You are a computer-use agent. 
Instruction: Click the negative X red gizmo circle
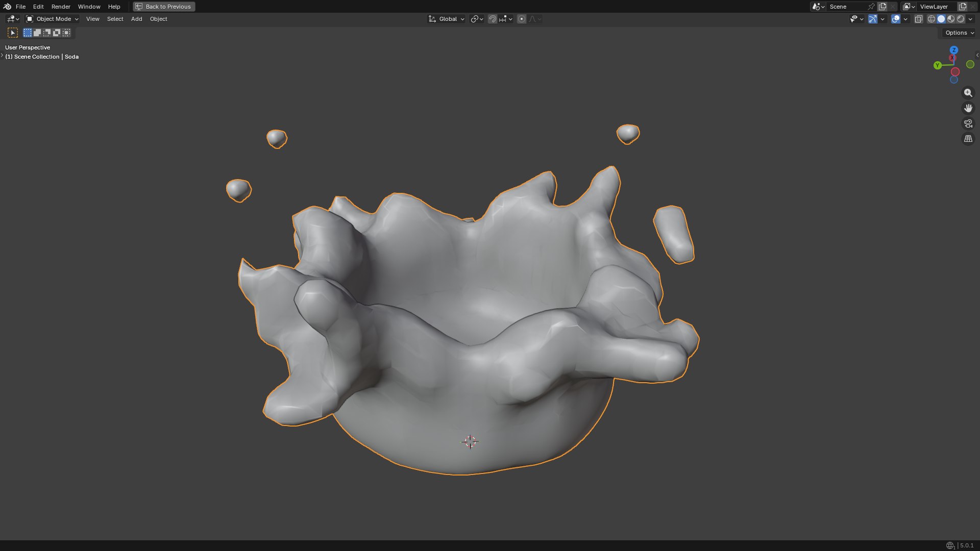(955, 72)
